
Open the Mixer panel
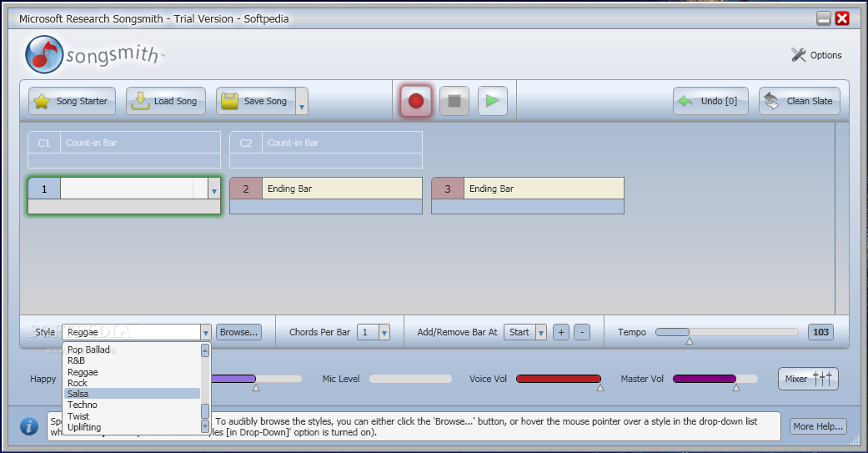(x=808, y=379)
